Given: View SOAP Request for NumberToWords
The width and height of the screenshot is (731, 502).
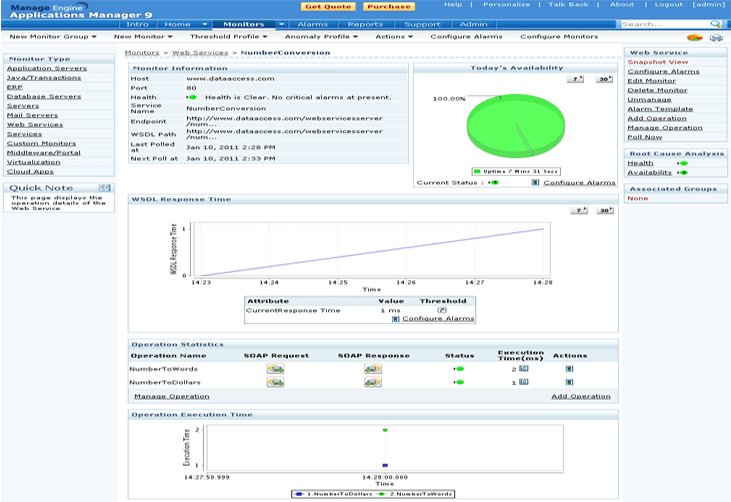Looking at the screenshot, I should (x=276, y=369).
